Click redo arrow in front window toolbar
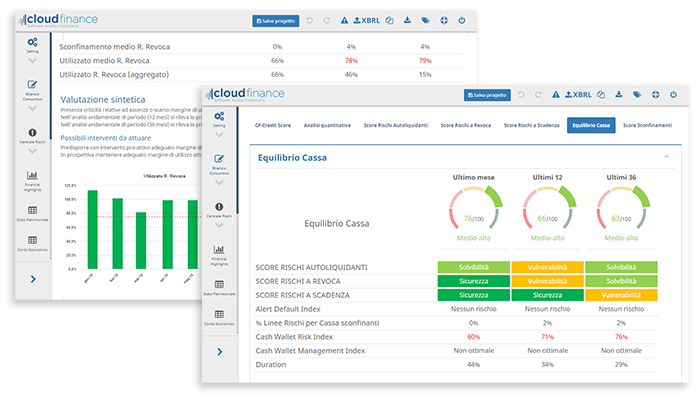Screen dimensions: 700x396 (x=538, y=95)
